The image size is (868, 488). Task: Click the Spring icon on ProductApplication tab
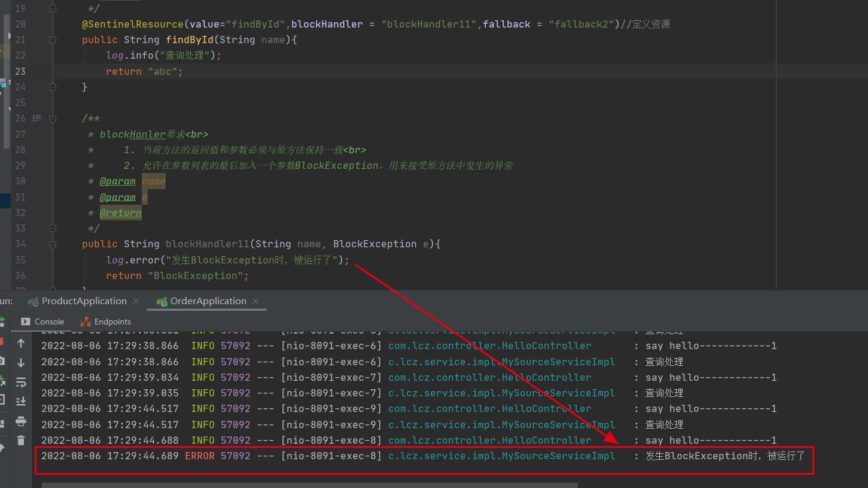click(33, 301)
